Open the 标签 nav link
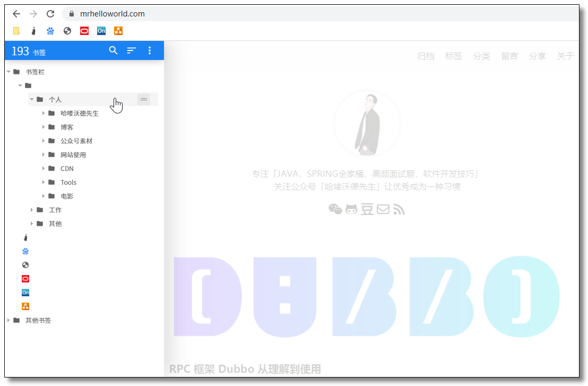 pyautogui.click(x=453, y=56)
